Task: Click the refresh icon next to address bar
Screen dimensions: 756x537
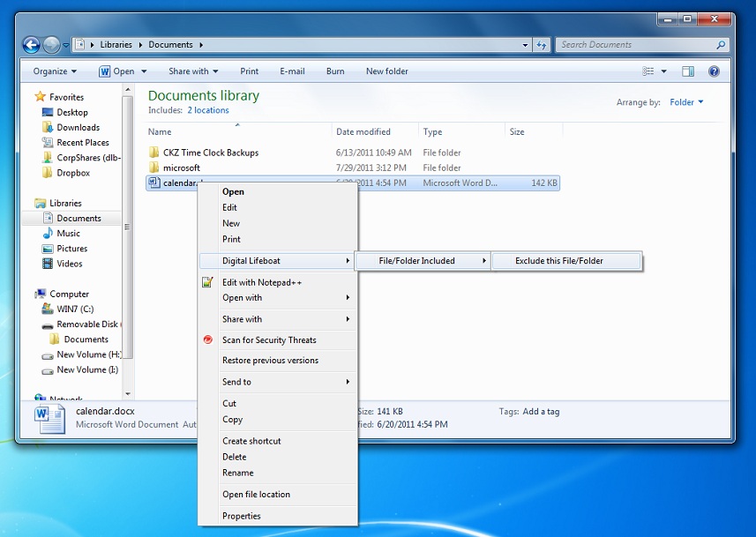Action: tap(542, 45)
